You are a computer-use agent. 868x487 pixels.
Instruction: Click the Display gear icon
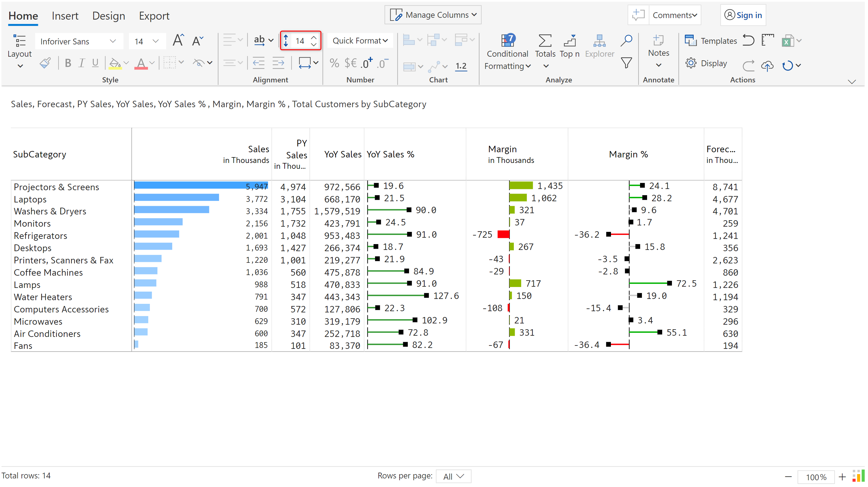click(x=691, y=63)
